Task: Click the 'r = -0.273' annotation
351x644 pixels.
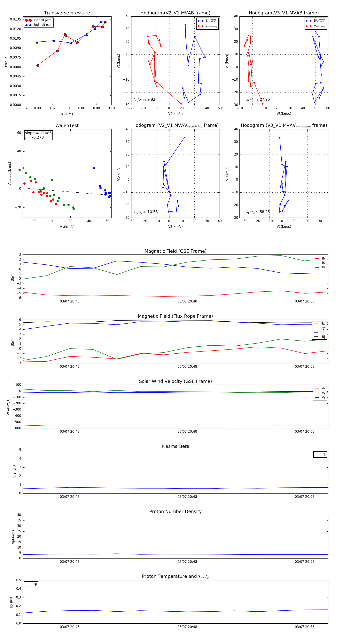Action: point(35,137)
